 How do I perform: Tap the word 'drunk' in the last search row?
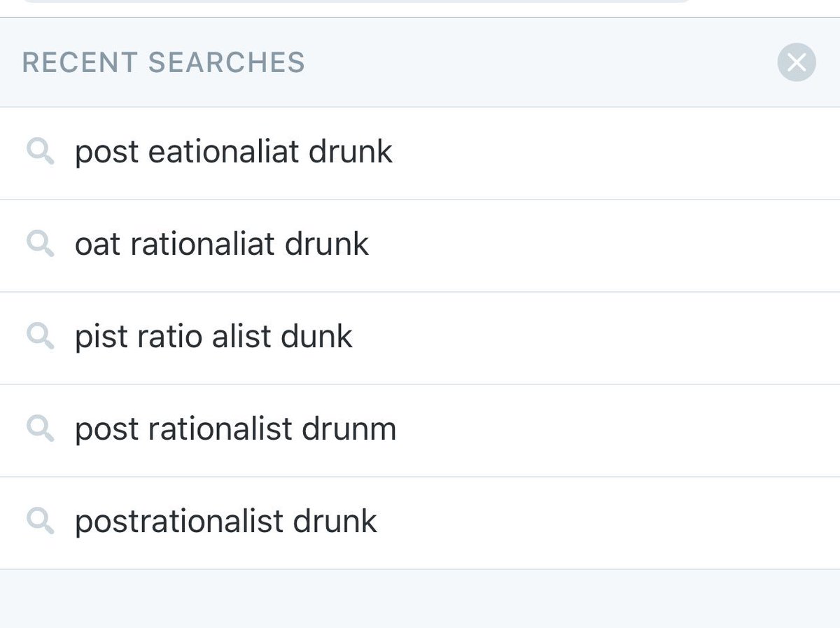pos(335,522)
